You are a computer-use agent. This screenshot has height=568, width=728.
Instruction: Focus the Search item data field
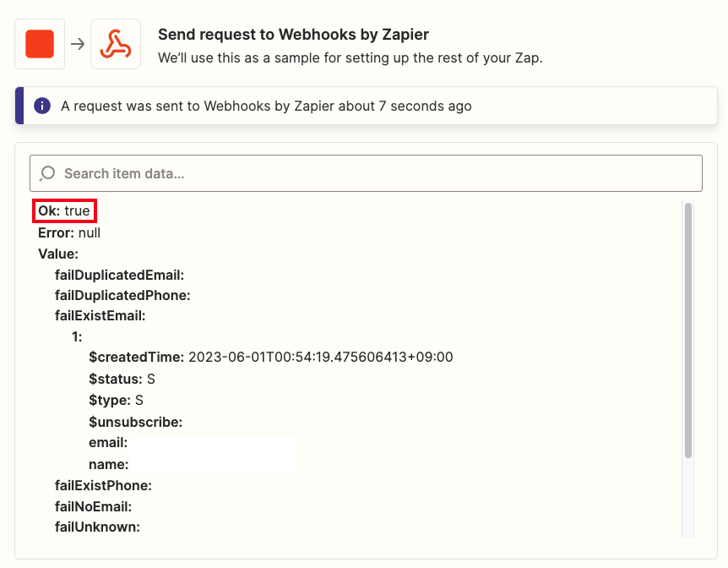(366, 173)
